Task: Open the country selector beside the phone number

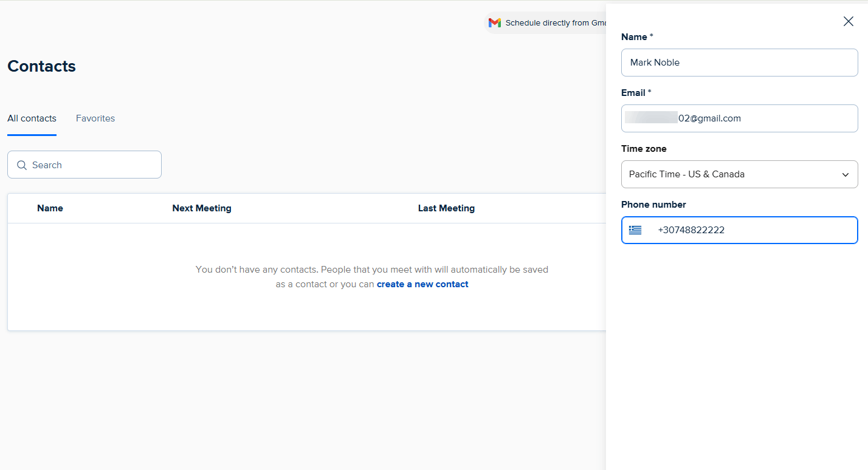Action: pyautogui.click(x=635, y=230)
